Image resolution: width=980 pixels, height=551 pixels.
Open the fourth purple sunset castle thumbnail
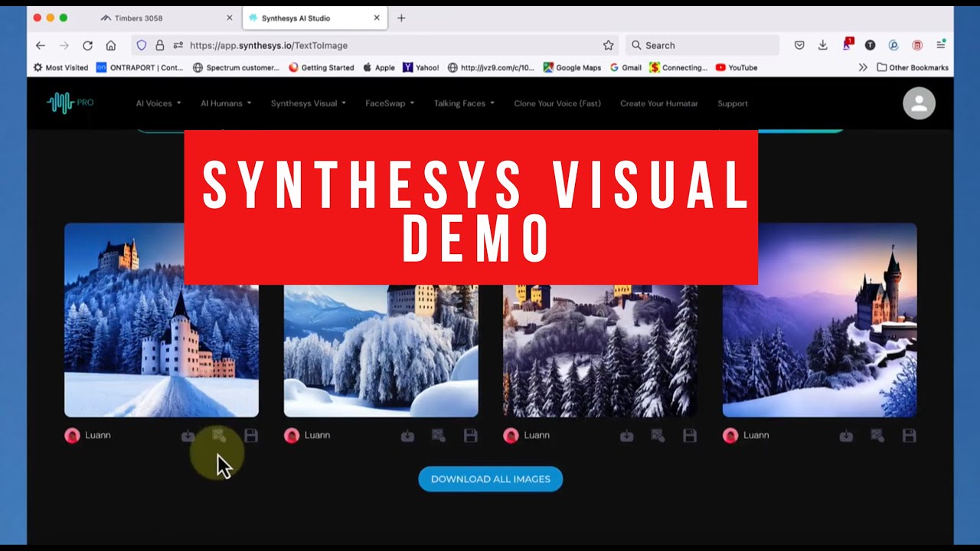[x=820, y=320]
